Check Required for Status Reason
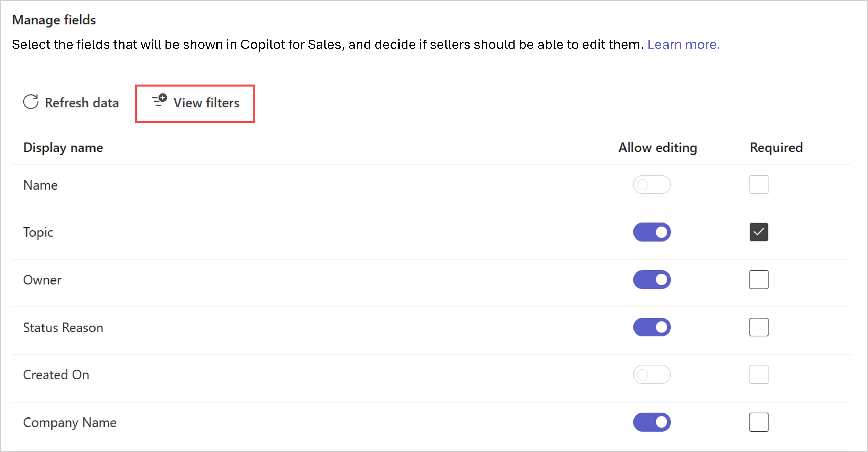Viewport: 868px width, 452px height. [x=759, y=327]
